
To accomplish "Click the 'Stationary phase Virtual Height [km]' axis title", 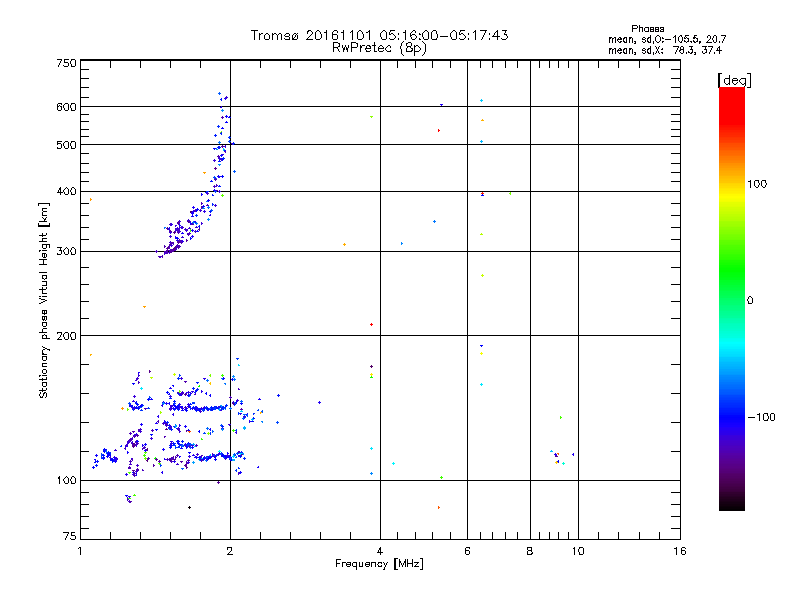I will (x=44, y=300).
